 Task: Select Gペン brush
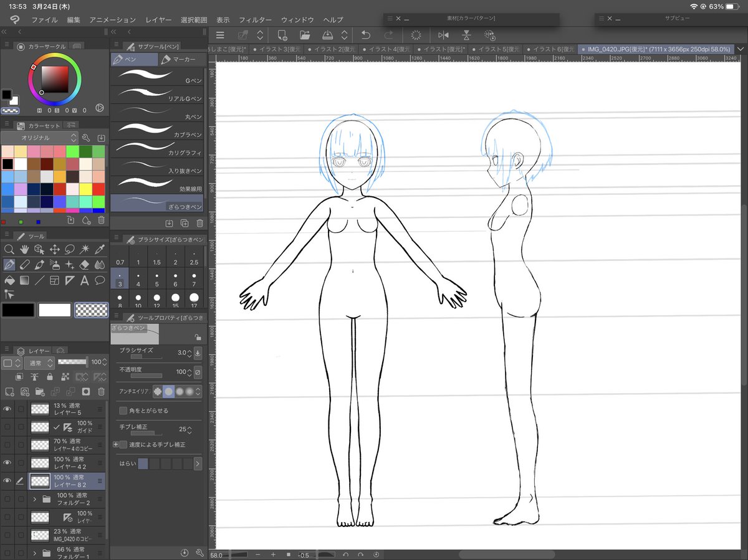click(157, 77)
